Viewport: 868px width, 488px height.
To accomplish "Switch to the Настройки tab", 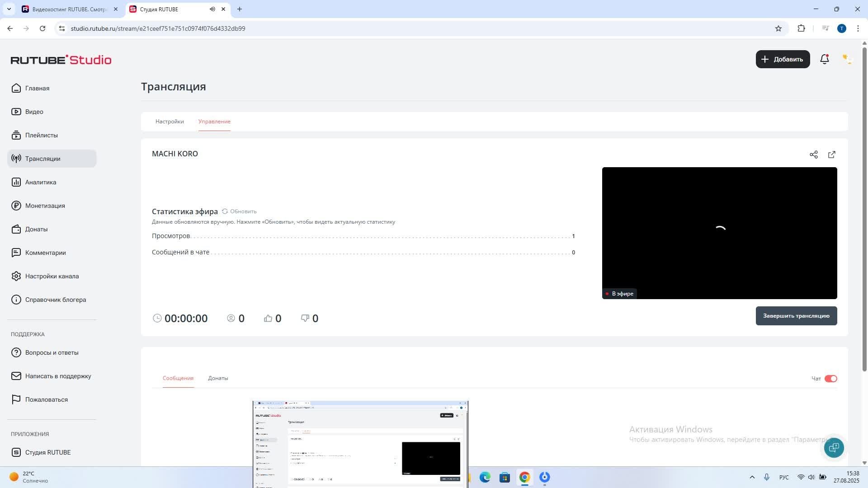I will point(170,122).
